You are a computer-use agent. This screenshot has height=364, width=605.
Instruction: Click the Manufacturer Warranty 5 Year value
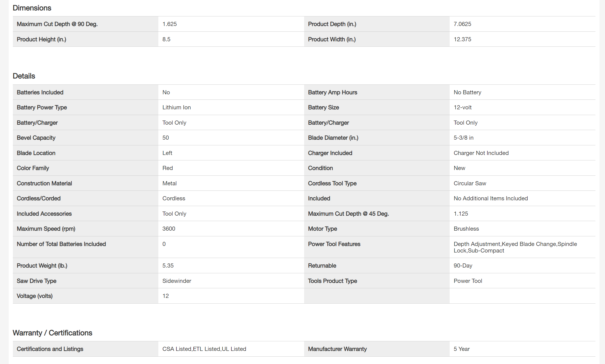461,349
